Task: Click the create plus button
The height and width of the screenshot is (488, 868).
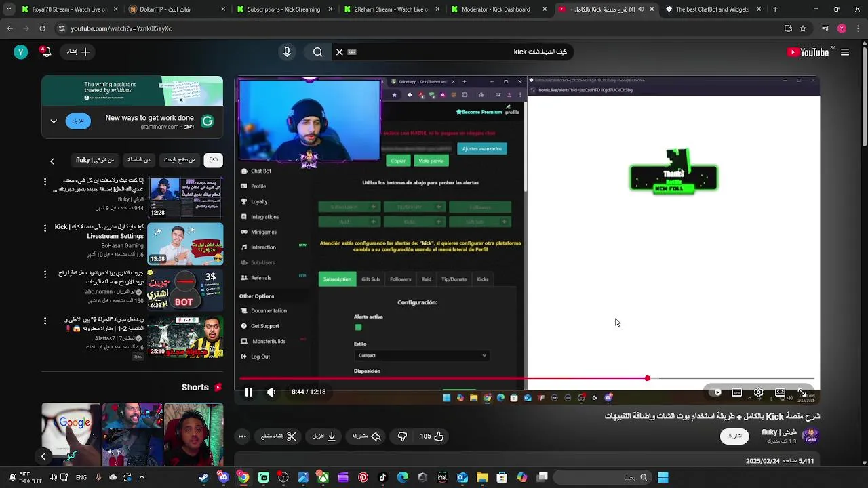Action: pos(78,52)
